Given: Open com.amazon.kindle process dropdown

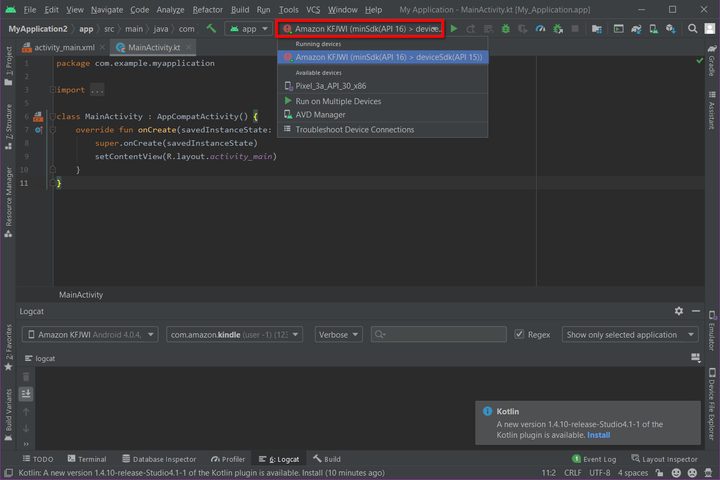Looking at the screenshot, I should point(234,334).
